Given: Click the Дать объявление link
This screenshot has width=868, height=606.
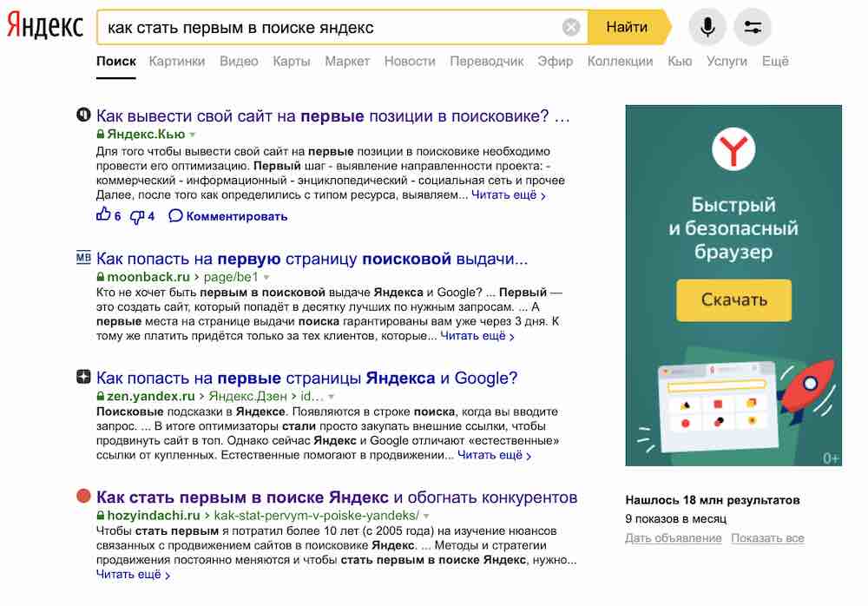Looking at the screenshot, I should click(674, 538).
